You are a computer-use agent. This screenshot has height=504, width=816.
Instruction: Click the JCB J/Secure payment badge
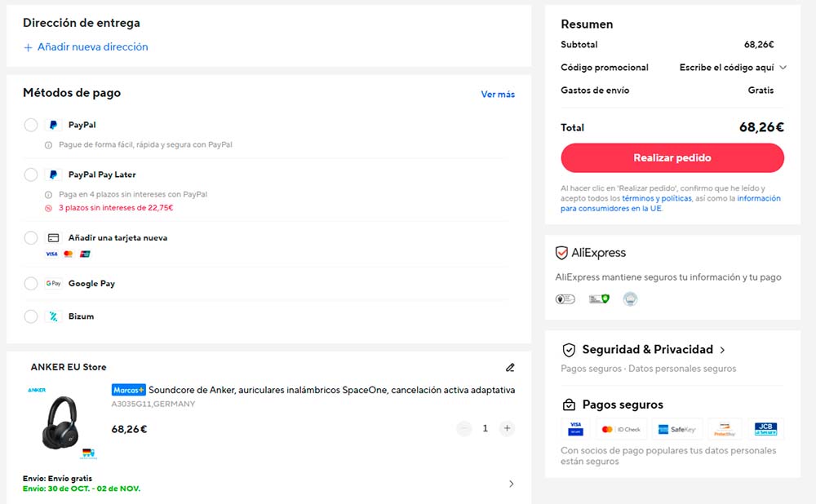pos(765,429)
